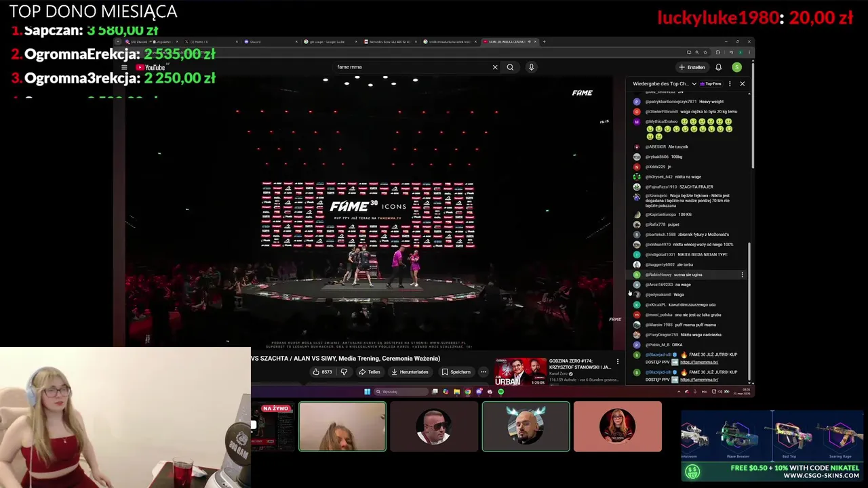Open YouTube notifications bell

tap(718, 67)
